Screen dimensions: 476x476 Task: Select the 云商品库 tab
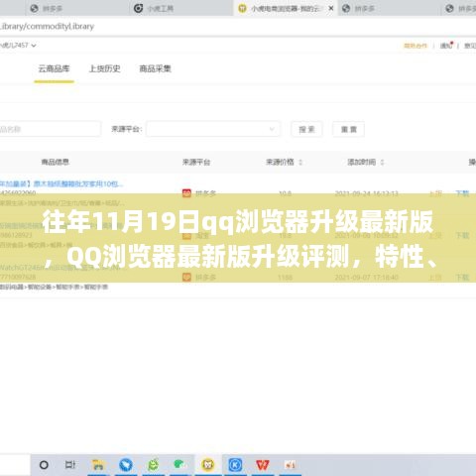click(x=54, y=68)
